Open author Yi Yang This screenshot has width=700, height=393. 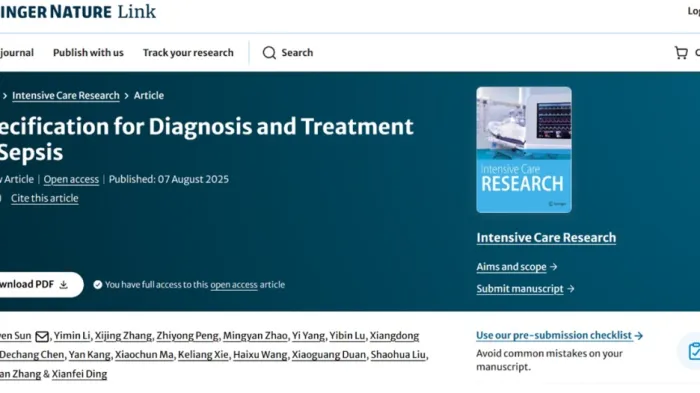[308, 336]
